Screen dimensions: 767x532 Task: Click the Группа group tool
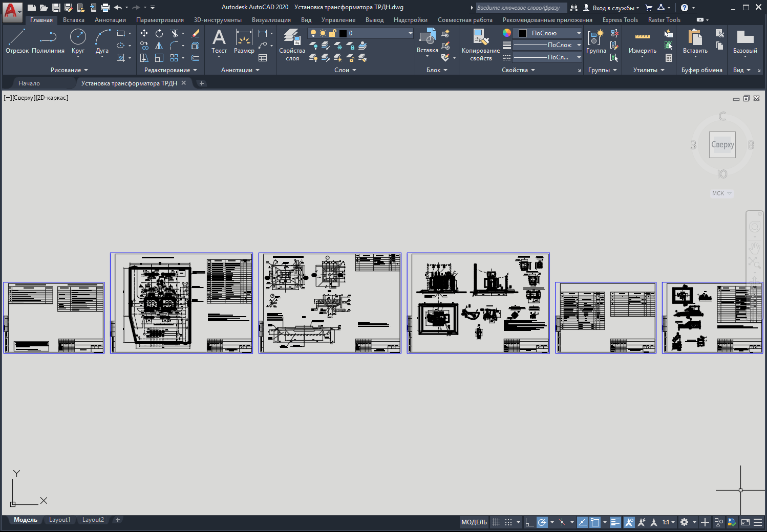click(596, 41)
